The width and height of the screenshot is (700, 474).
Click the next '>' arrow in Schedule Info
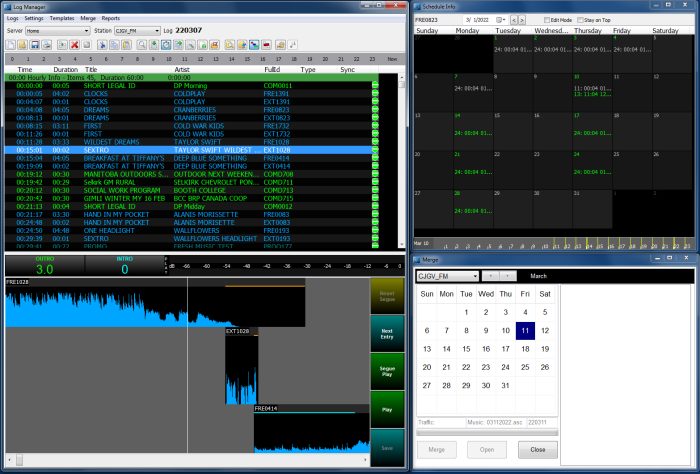[521, 20]
